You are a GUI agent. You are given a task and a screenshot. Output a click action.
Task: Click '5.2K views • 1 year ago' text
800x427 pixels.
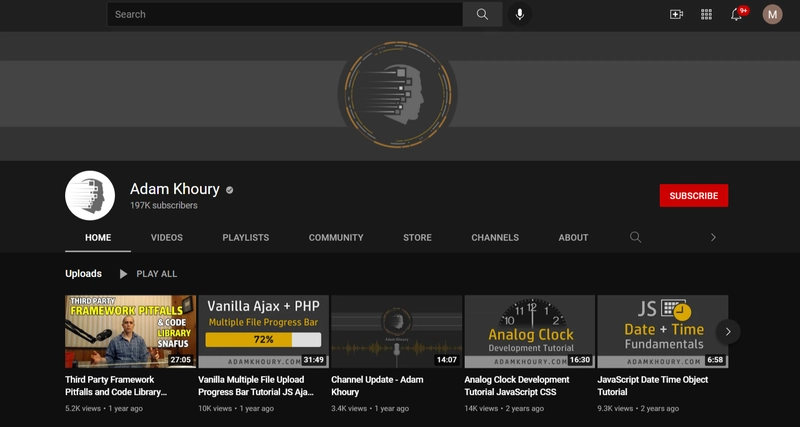pyautogui.click(x=104, y=409)
